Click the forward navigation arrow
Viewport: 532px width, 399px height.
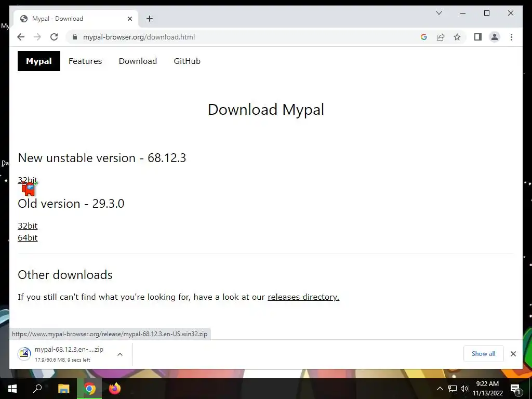(37, 37)
